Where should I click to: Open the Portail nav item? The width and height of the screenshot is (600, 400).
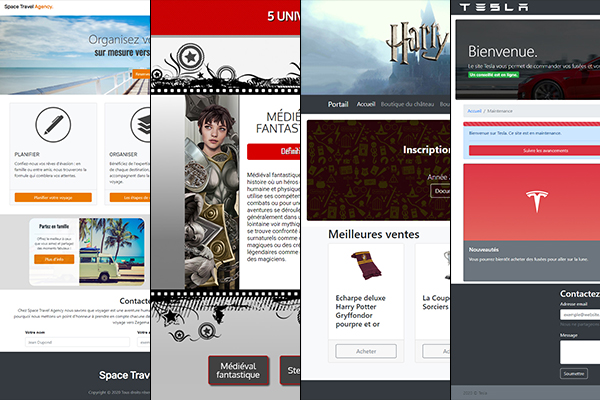pyautogui.click(x=338, y=104)
